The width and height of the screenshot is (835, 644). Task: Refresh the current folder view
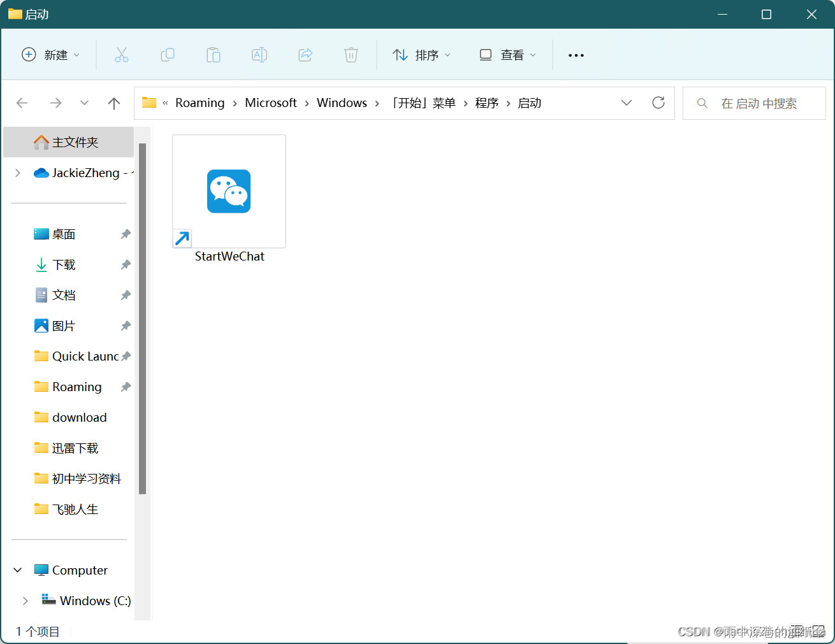click(x=658, y=103)
